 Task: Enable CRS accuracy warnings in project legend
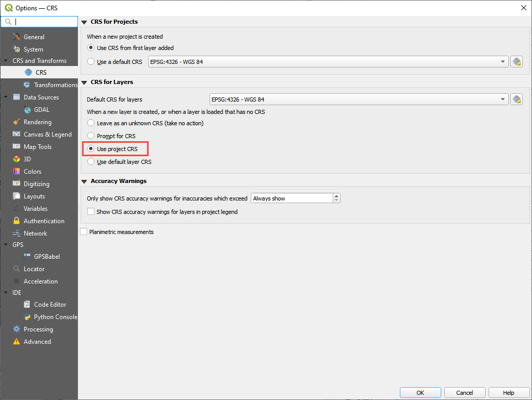(91, 212)
